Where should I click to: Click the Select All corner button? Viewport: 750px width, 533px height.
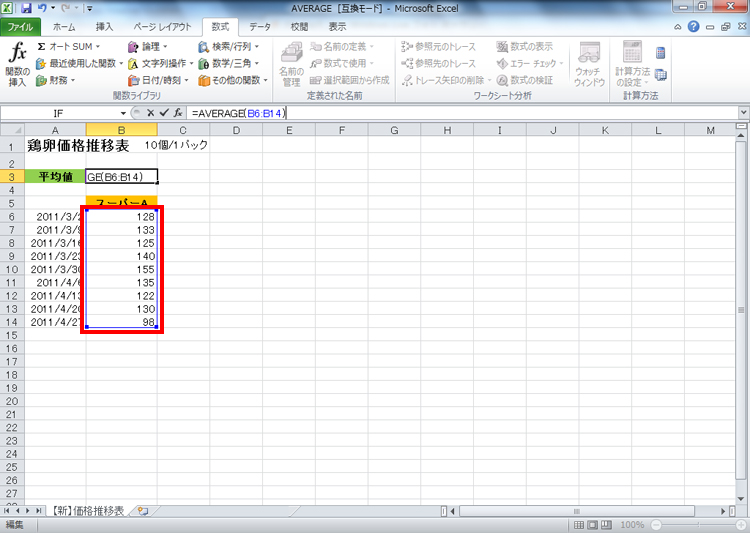pyautogui.click(x=12, y=130)
